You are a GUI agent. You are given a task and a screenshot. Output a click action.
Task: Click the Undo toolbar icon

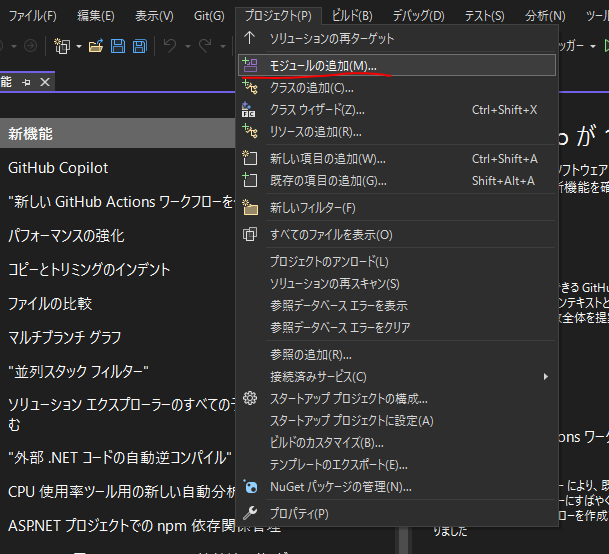click(x=170, y=46)
